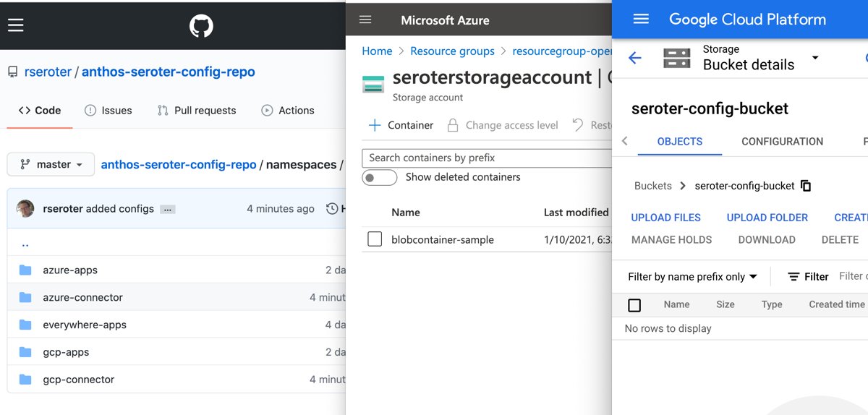Open Google Cloud Platform navigation menu
This screenshot has height=415, width=868.
pos(641,20)
